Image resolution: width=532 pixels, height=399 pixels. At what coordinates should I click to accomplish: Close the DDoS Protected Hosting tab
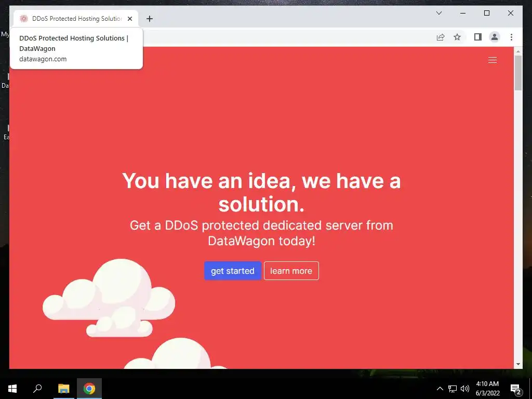(x=129, y=19)
